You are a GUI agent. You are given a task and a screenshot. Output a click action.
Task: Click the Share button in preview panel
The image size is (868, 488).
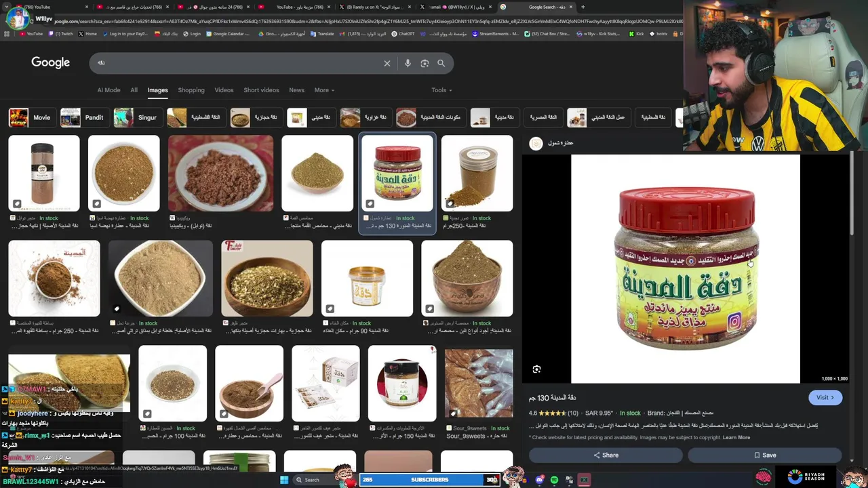click(x=606, y=455)
